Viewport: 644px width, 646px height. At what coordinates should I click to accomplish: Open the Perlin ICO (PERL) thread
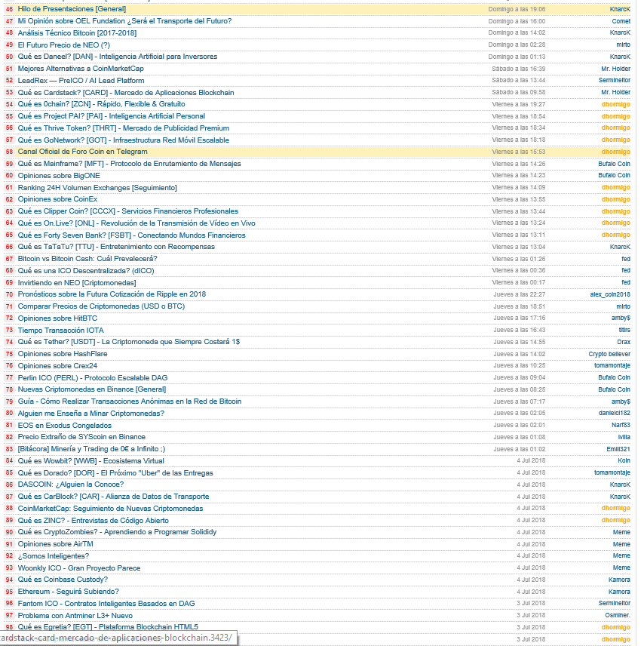click(93, 377)
